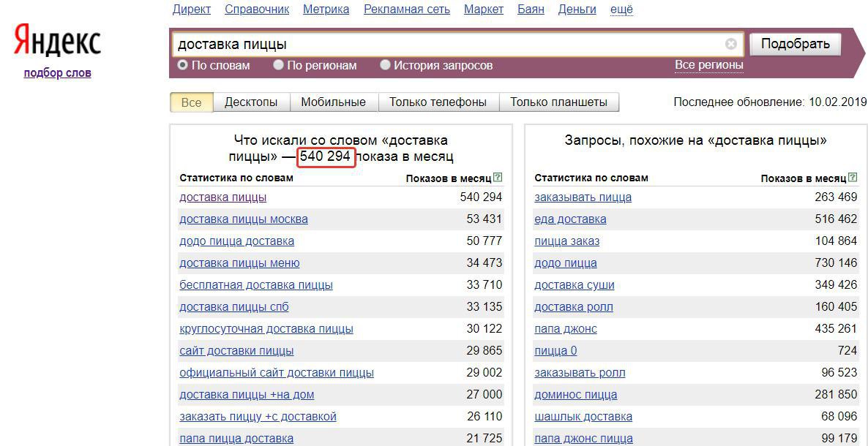Click the 724 impressions value
This screenshot has width=868, height=446.
[848, 350]
